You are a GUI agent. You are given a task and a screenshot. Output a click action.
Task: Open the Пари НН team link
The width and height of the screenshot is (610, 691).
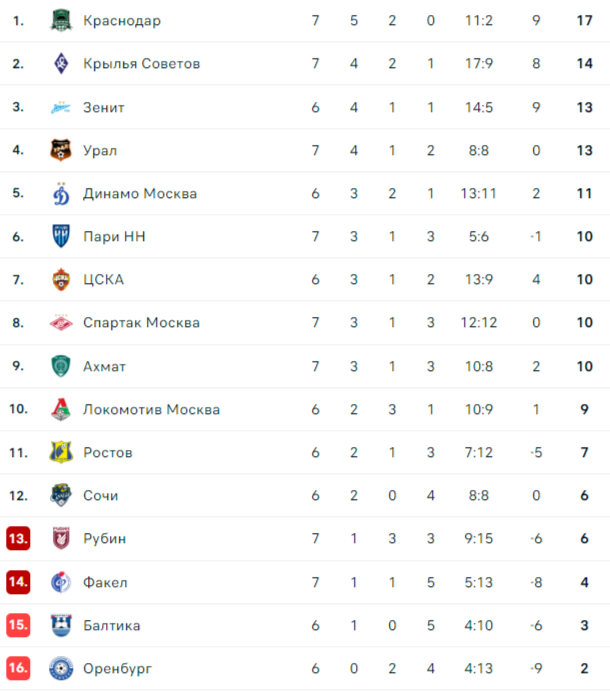pyautogui.click(x=114, y=237)
